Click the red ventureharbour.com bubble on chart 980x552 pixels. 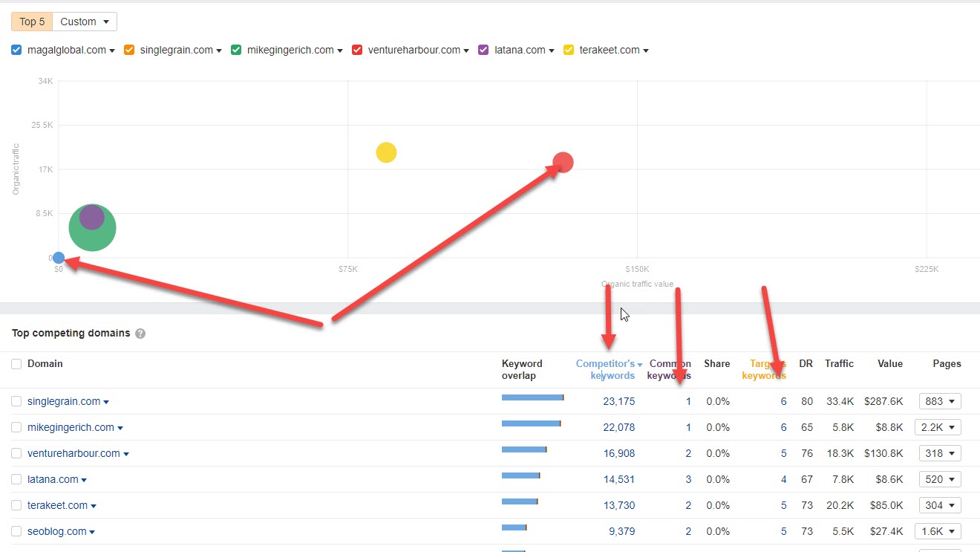[x=563, y=162]
